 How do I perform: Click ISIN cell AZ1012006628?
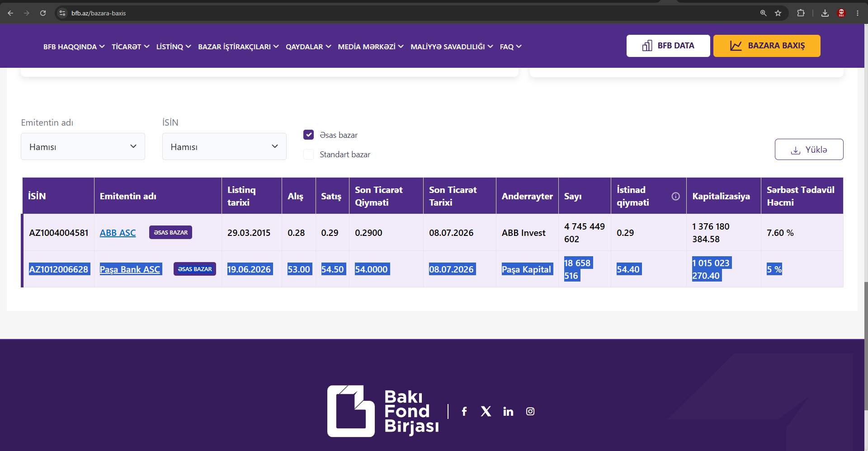(59, 269)
